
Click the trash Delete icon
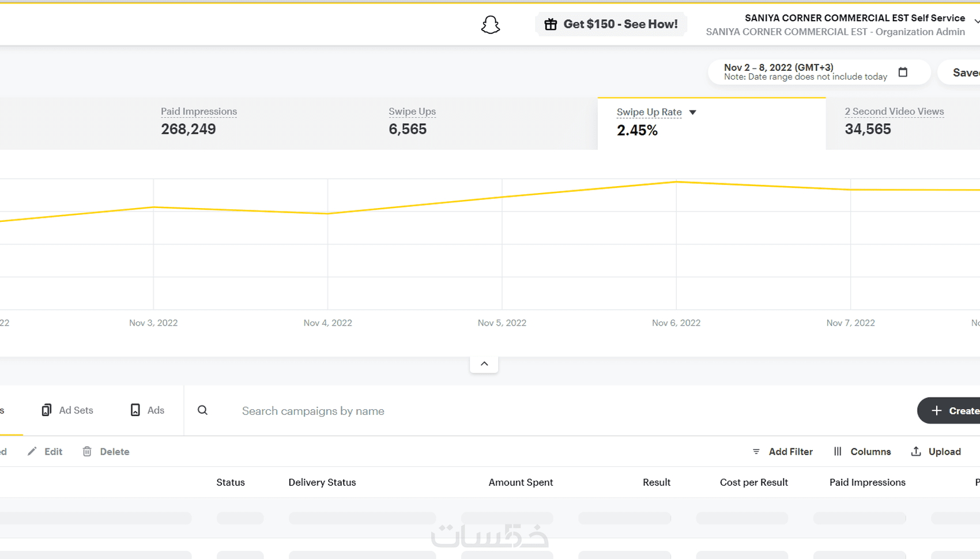[87, 451]
